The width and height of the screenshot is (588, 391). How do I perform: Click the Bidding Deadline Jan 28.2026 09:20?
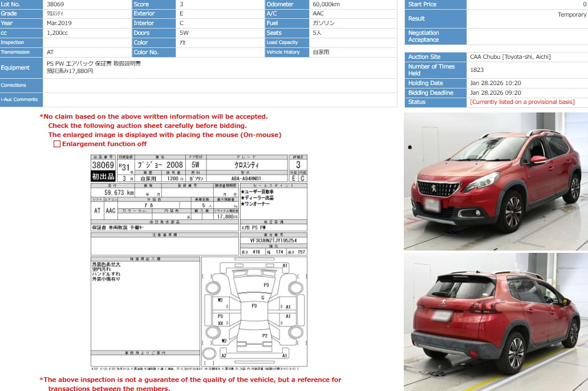tap(496, 92)
